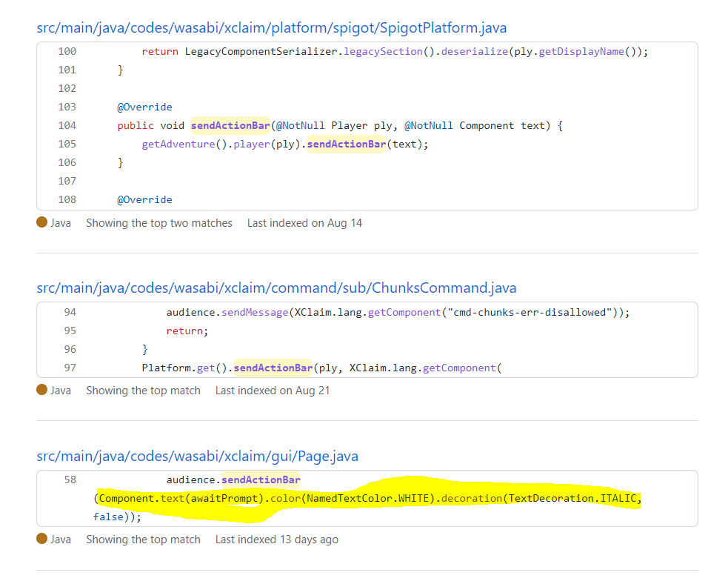This screenshot has width=728, height=584.
Task: Click return keyword on line 95
Action: (185, 331)
